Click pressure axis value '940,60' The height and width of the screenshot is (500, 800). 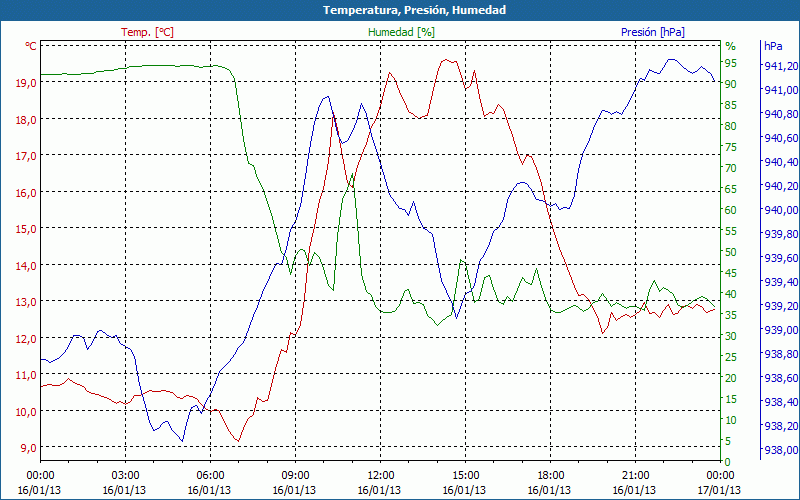781,138
